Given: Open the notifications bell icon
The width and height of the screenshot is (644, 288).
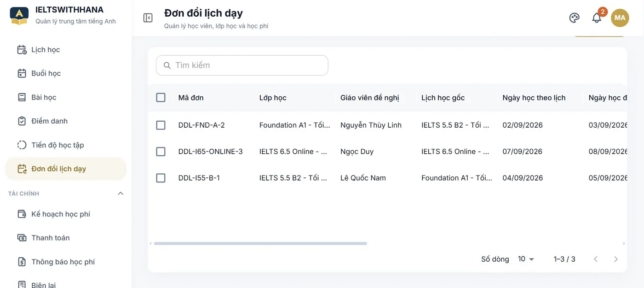Looking at the screenshot, I should 597,18.
